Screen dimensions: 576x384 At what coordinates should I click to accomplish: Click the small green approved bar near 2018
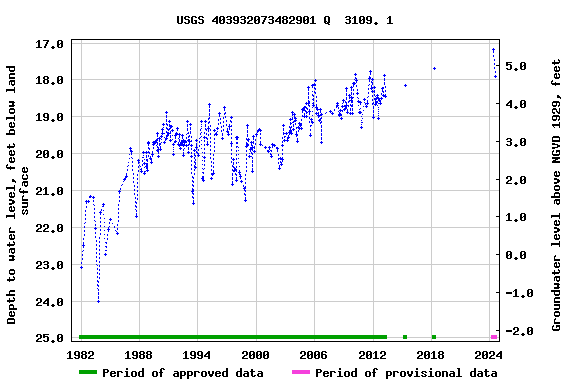434,337
